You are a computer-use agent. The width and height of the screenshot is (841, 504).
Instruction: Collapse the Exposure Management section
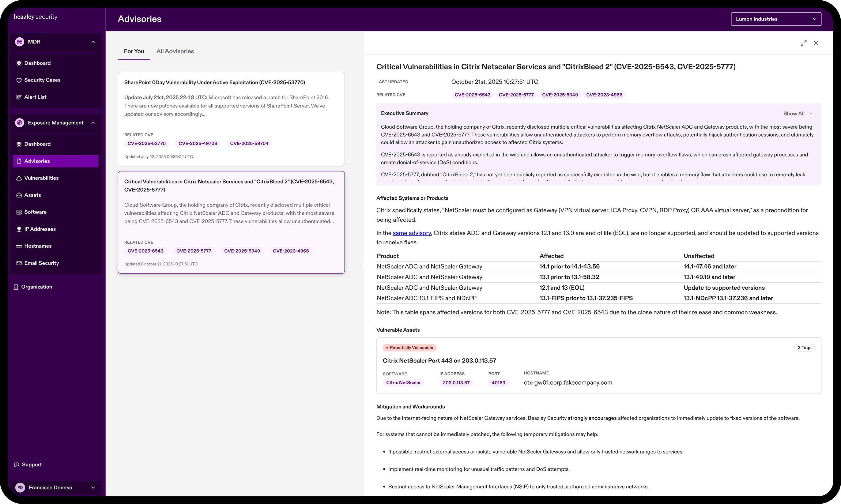(93, 122)
